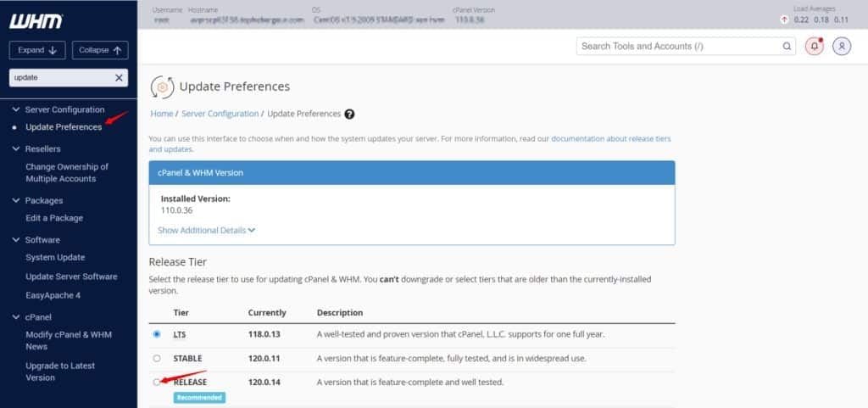The height and width of the screenshot is (408, 868).
Task: Click the Description column header
Action: 340,313
